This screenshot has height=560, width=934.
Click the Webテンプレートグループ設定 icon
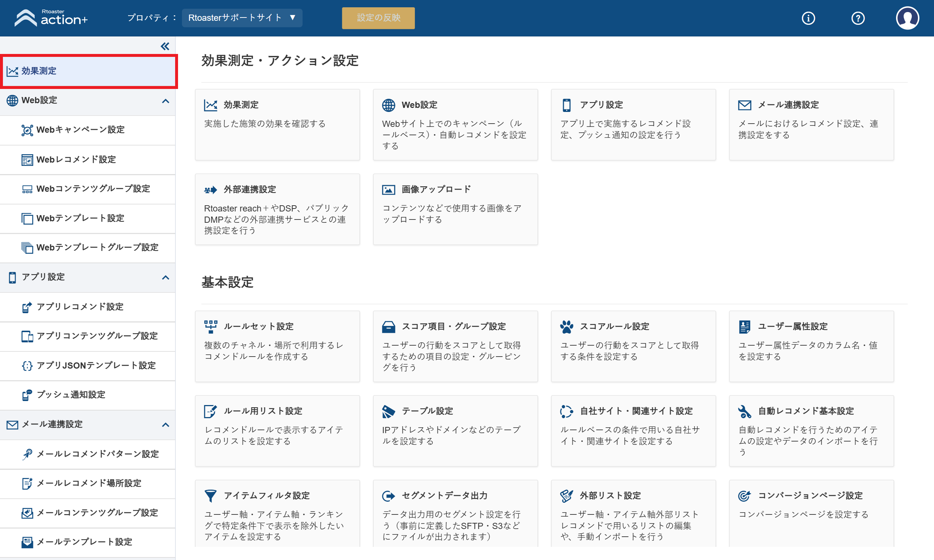tap(27, 248)
